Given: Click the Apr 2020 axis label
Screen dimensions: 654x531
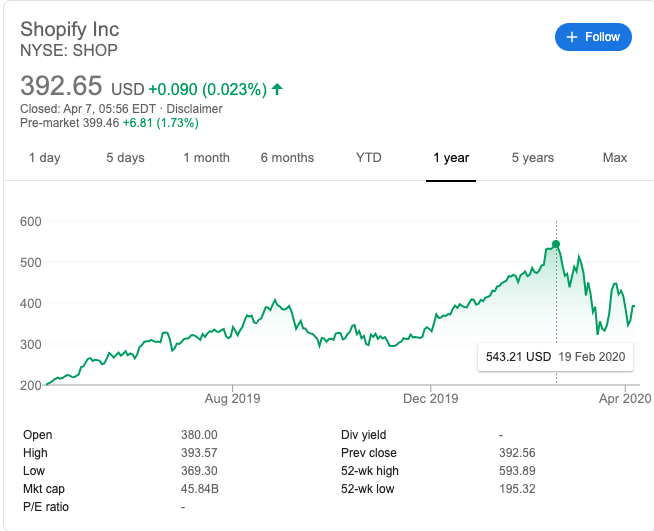Looking at the screenshot, I should tap(624, 399).
